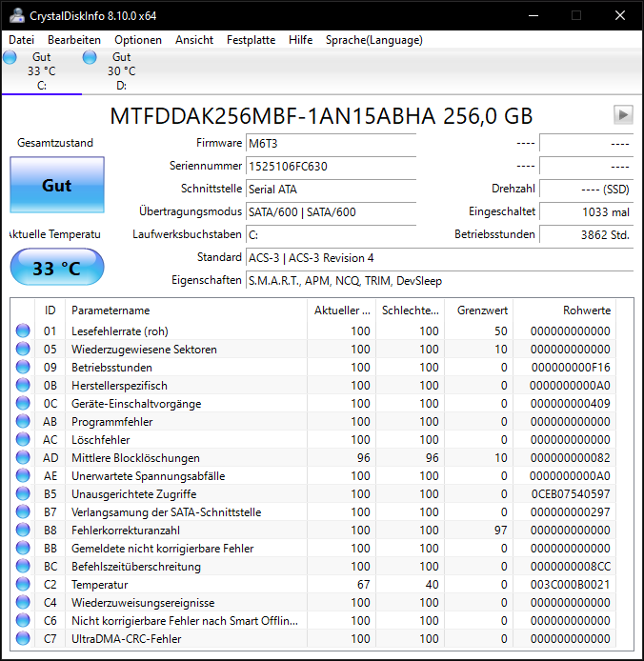Click raw value 0000000008CC
Viewport: 644px width, 661px height.
click(x=571, y=566)
